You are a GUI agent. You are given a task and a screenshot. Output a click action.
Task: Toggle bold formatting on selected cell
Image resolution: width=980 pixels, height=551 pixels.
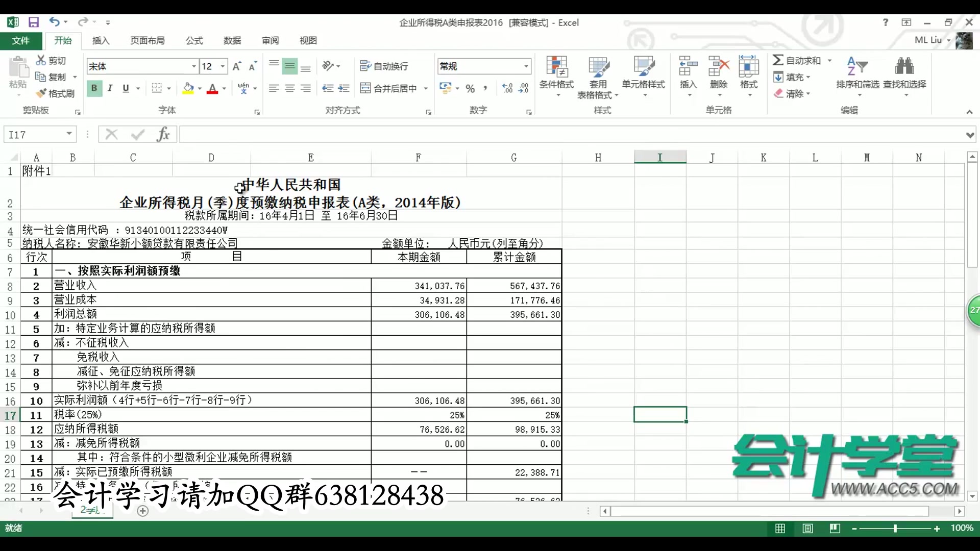click(x=94, y=88)
